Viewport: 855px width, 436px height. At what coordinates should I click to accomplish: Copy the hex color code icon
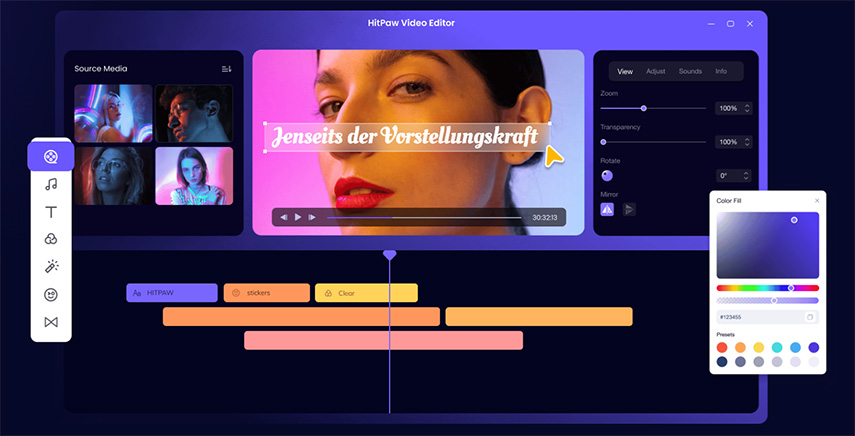tap(810, 317)
